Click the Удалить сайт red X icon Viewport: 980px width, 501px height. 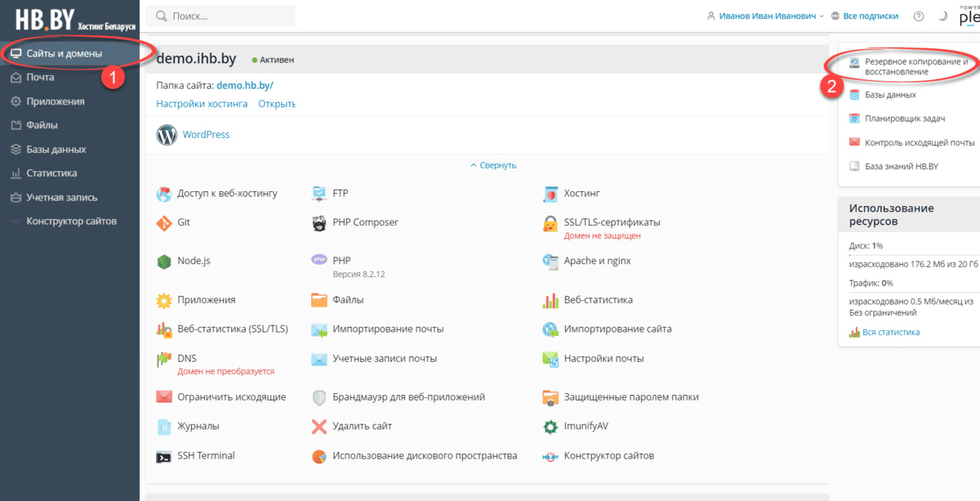(319, 427)
